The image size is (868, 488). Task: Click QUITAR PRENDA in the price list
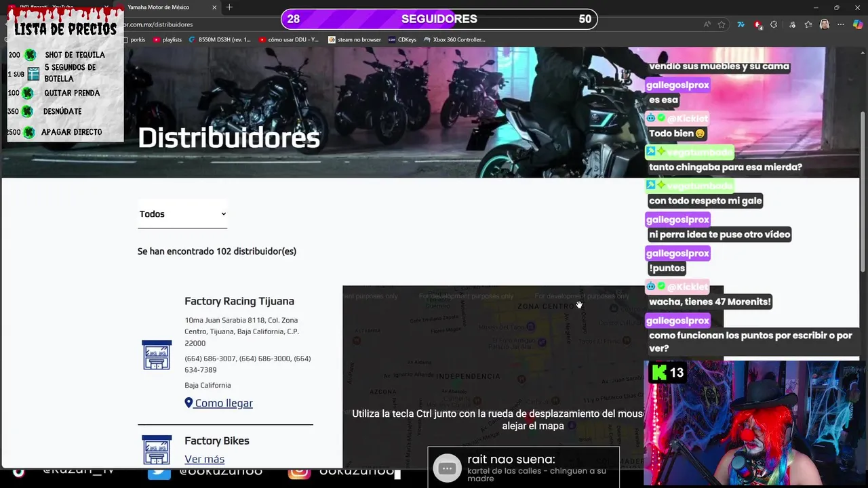(72, 94)
